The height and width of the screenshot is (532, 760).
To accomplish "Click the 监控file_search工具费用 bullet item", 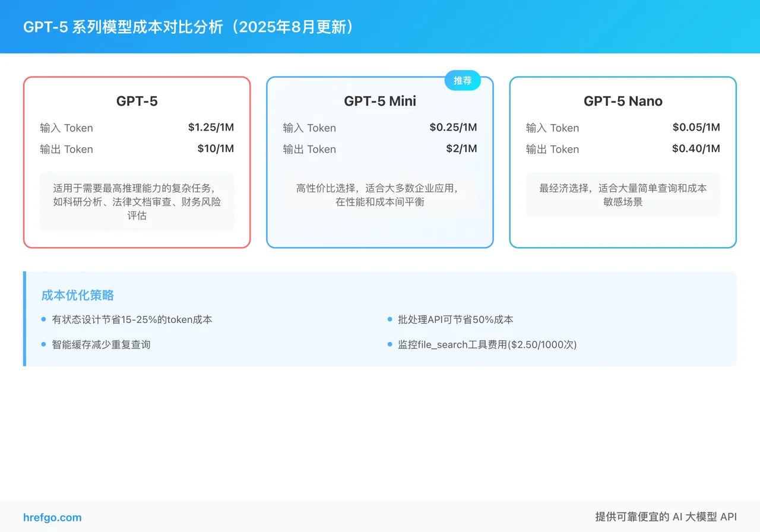I will point(482,344).
